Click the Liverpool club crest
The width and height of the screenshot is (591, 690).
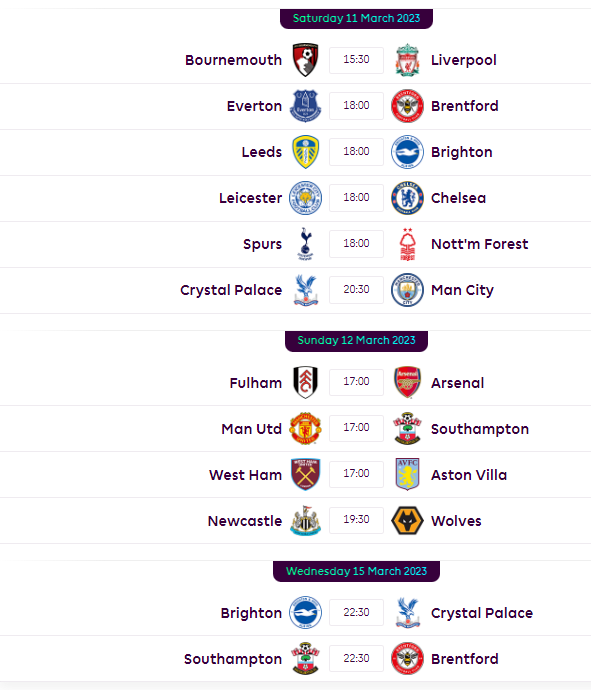click(407, 60)
